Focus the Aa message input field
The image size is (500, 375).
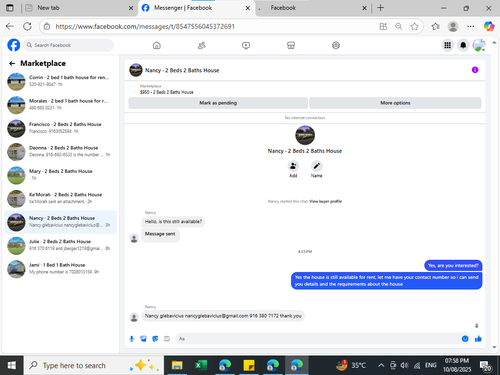318,339
